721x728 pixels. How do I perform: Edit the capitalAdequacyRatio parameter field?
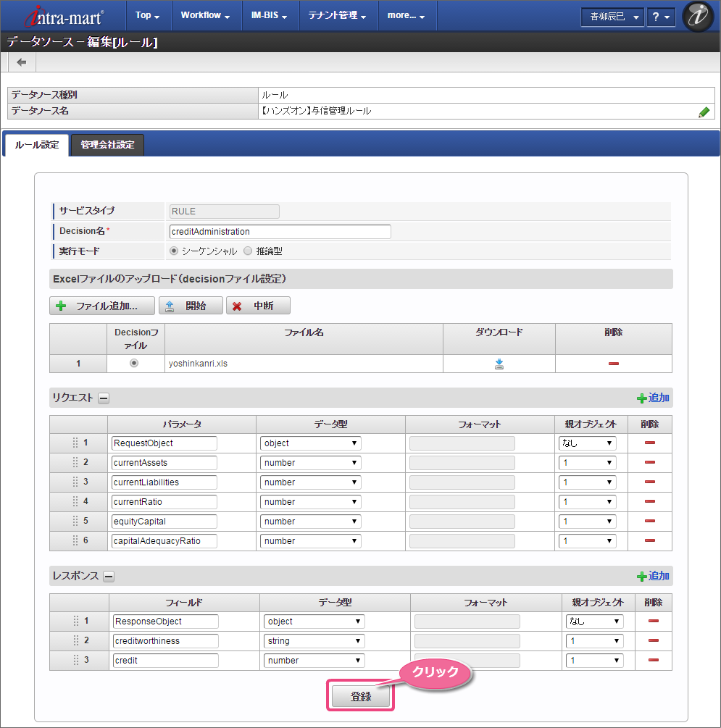coord(164,541)
